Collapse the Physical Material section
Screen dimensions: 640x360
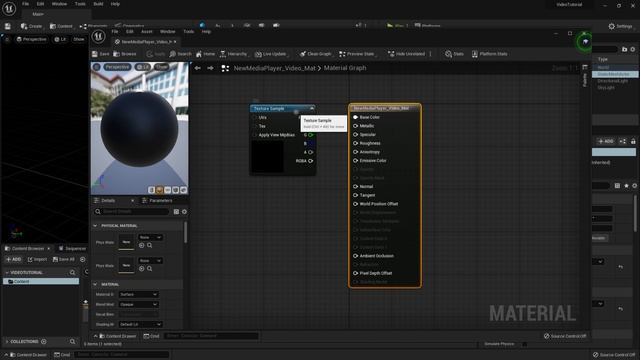pyautogui.click(x=95, y=226)
